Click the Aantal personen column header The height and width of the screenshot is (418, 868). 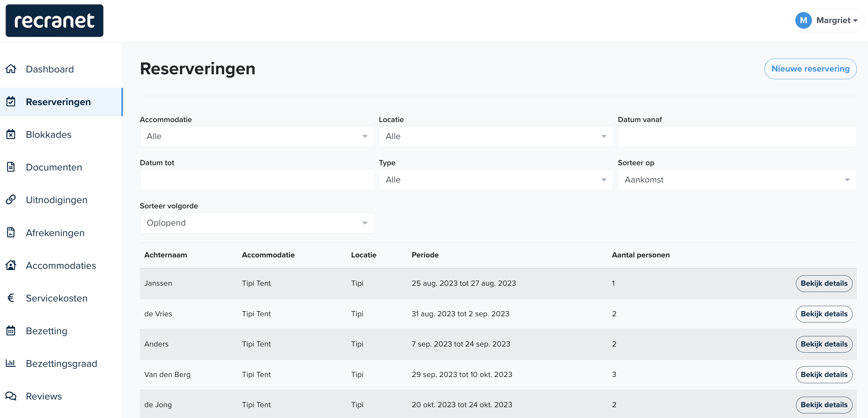click(x=641, y=255)
